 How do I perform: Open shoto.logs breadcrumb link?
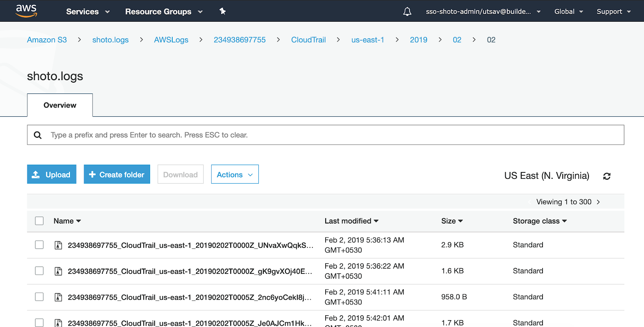(x=110, y=40)
